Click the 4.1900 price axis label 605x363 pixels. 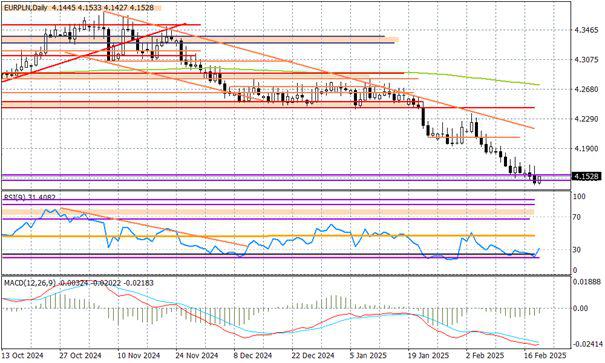(x=586, y=149)
